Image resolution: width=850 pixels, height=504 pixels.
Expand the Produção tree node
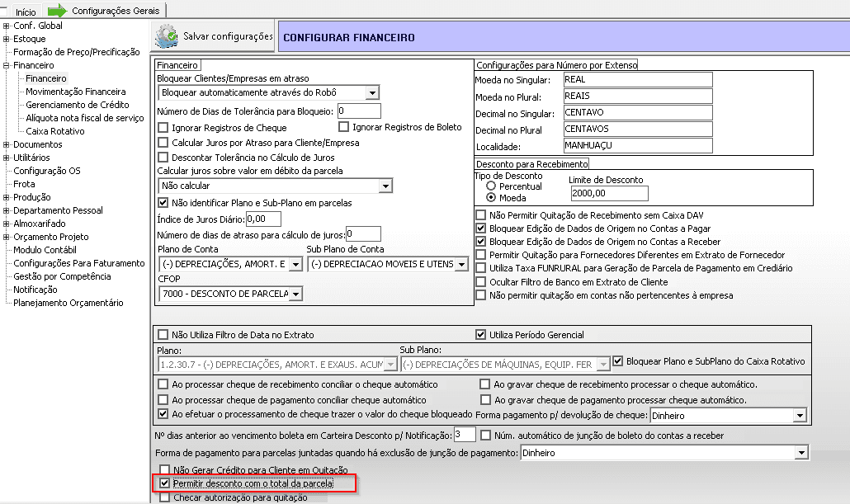coord(6,197)
